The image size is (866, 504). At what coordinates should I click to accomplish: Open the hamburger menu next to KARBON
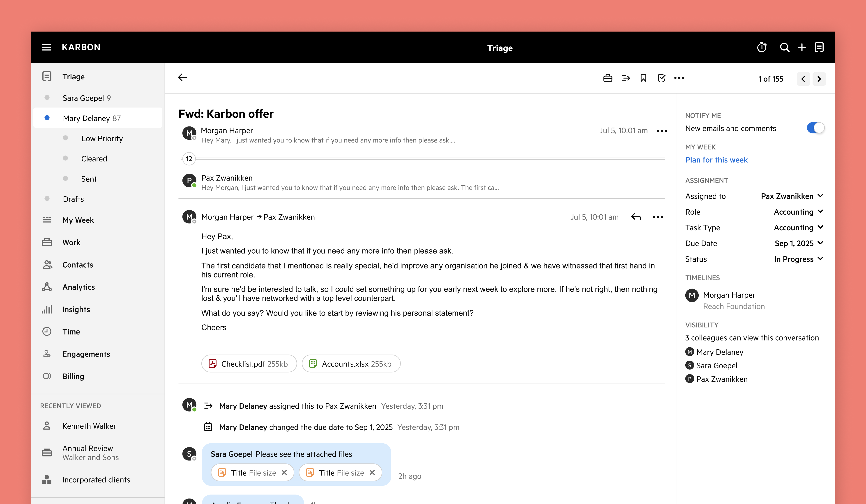coord(47,47)
